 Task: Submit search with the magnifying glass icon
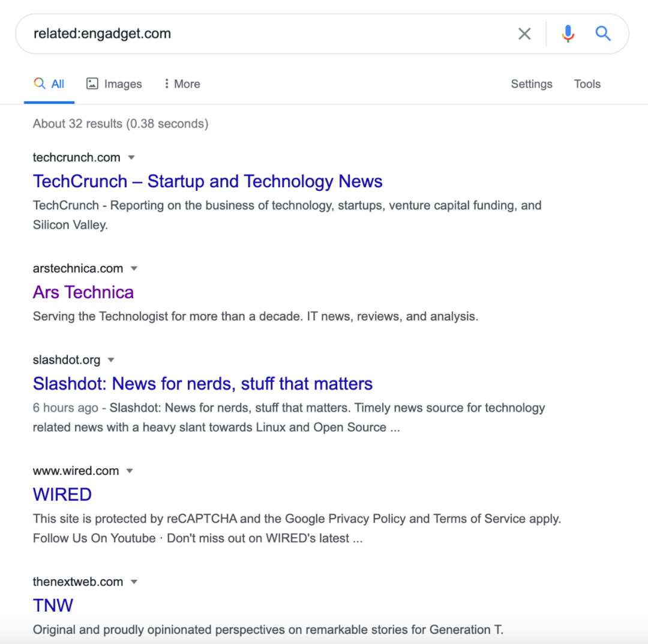click(x=603, y=34)
